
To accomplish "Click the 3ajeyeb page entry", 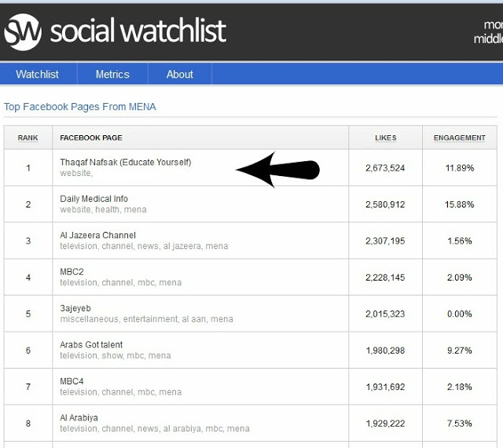I will click(75, 308).
